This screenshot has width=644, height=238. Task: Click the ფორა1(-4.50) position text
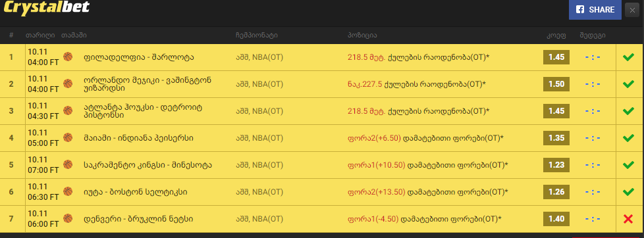click(x=373, y=219)
